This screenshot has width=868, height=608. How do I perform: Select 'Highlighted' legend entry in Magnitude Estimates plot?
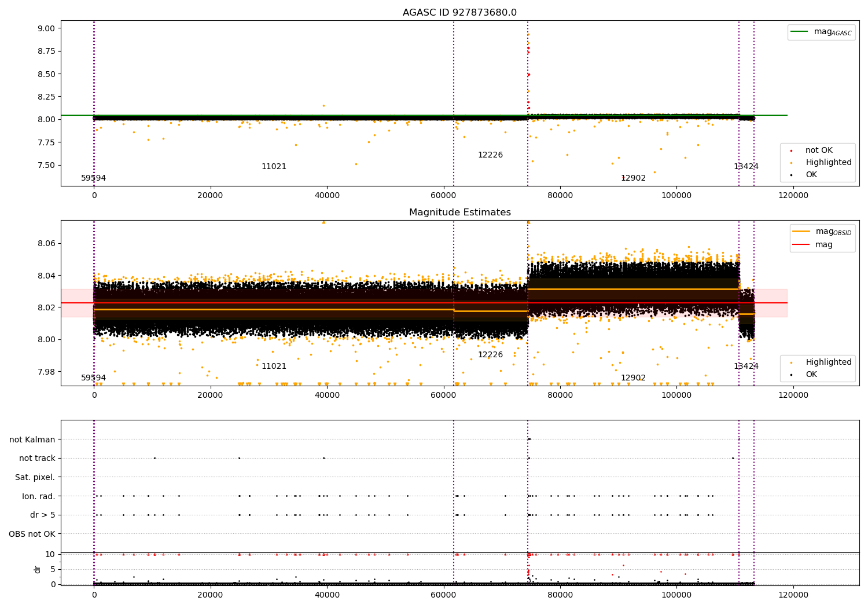(x=829, y=362)
